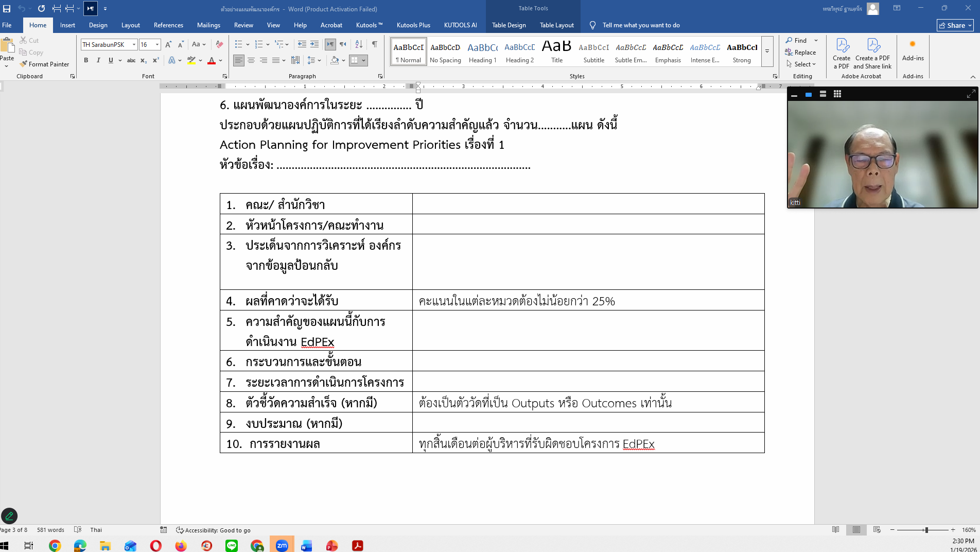Click Create a PDF icon
The width and height of the screenshot is (980, 552).
pyautogui.click(x=842, y=54)
